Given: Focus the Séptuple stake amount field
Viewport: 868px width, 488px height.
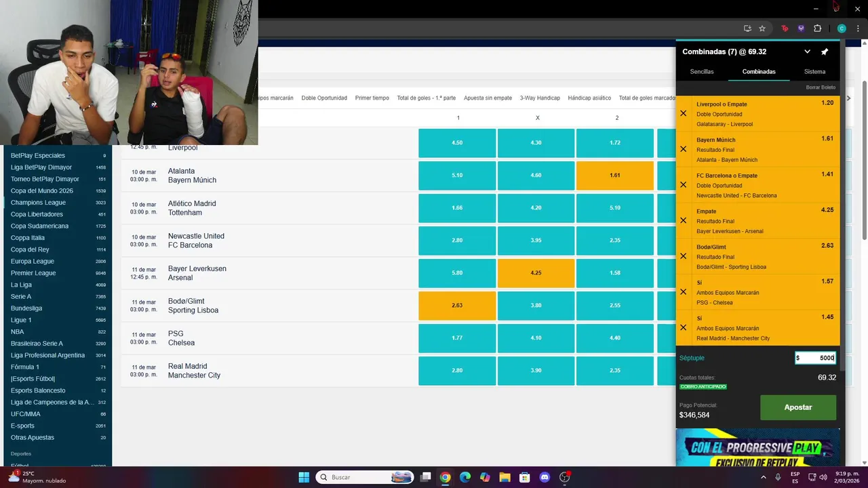Looking at the screenshot, I should (815, 358).
